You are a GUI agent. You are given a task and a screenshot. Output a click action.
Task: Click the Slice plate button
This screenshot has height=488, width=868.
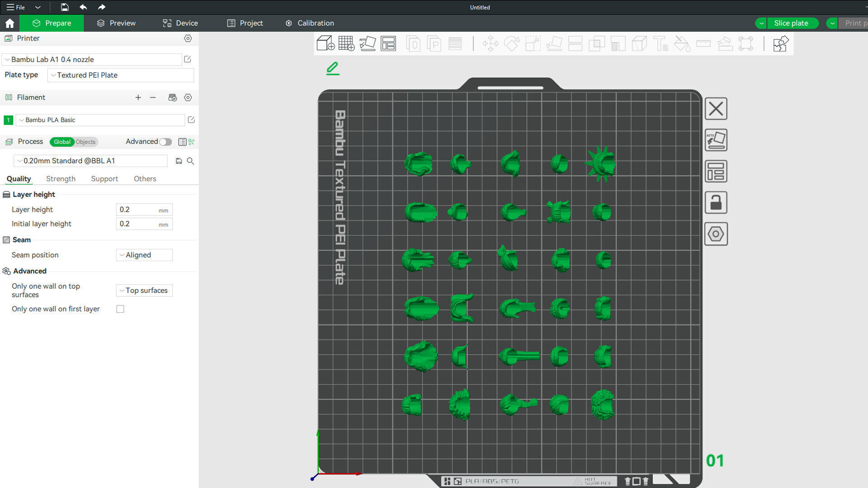click(x=791, y=23)
